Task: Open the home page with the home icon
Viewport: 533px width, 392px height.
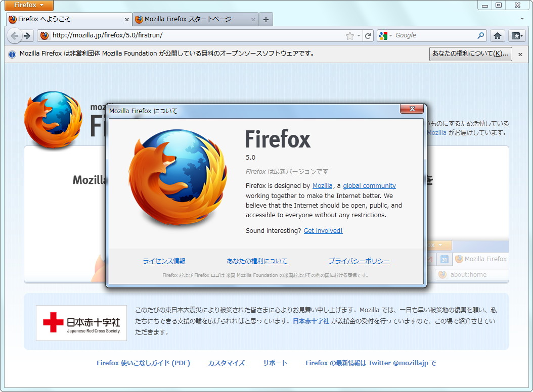Action: [498, 35]
